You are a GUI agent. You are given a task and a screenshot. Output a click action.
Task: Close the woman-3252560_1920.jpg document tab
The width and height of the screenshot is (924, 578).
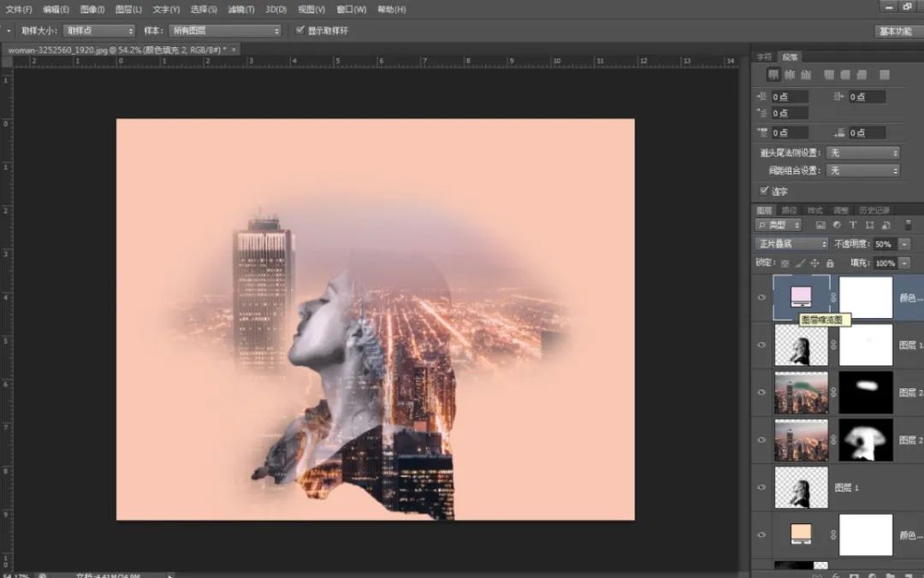234,50
